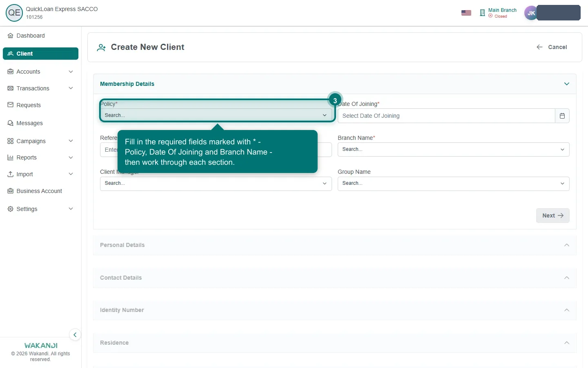Image resolution: width=588 pixels, height=368 pixels.
Task: Expand the Residence section
Action: coord(335,343)
